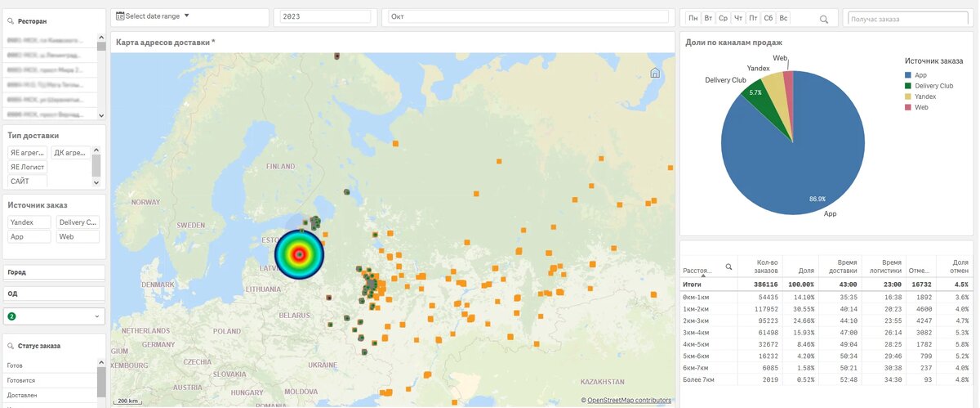
Task: Select the ЯЕ агрег... delivery type
Action: click(27, 152)
